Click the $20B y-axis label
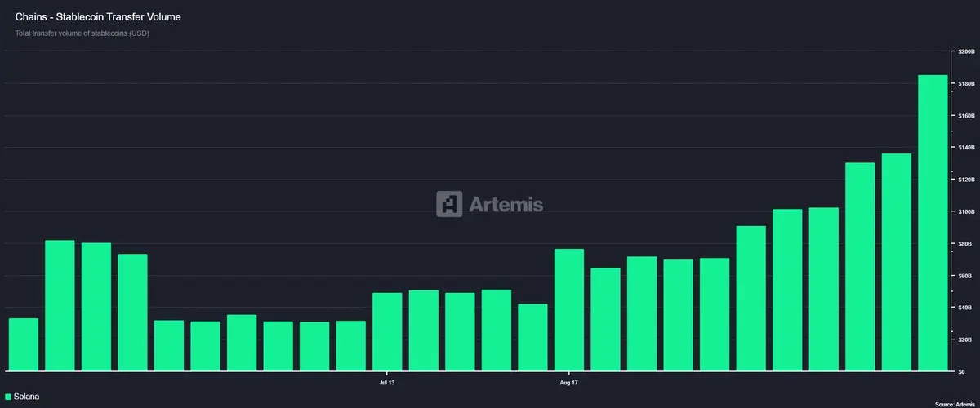The height and width of the screenshot is (408, 980). click(x=965, y=339)
